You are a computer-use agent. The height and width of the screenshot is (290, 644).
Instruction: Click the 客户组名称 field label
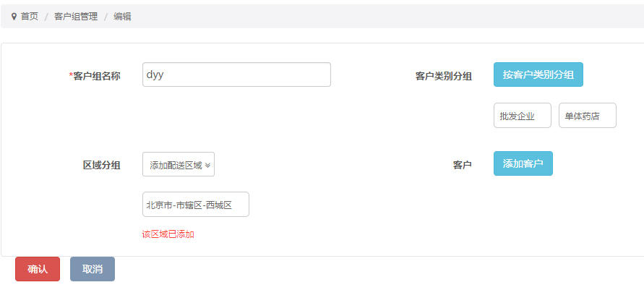[96, 75]
